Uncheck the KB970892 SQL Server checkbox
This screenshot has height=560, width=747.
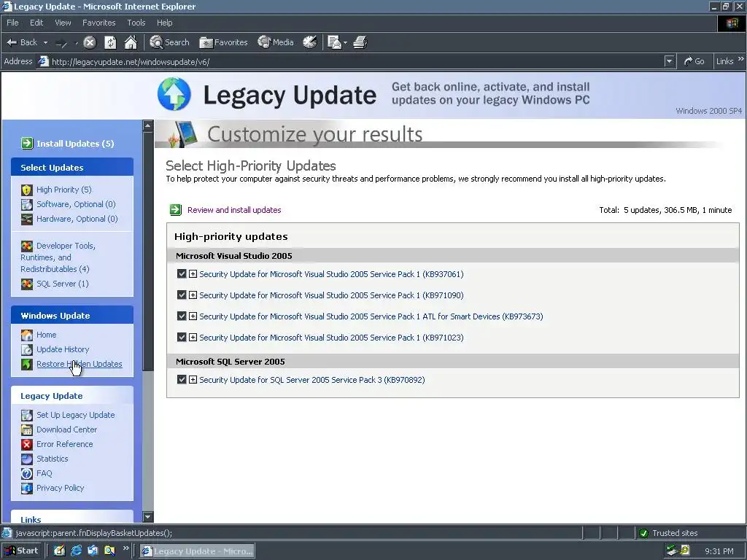pos(182,379)
